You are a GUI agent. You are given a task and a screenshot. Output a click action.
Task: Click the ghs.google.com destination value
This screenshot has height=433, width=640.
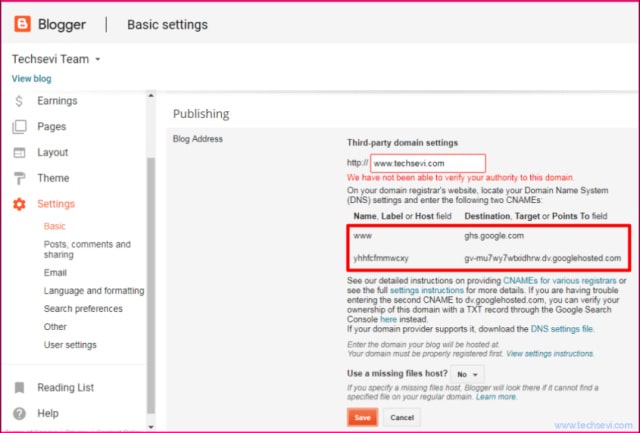494,236
